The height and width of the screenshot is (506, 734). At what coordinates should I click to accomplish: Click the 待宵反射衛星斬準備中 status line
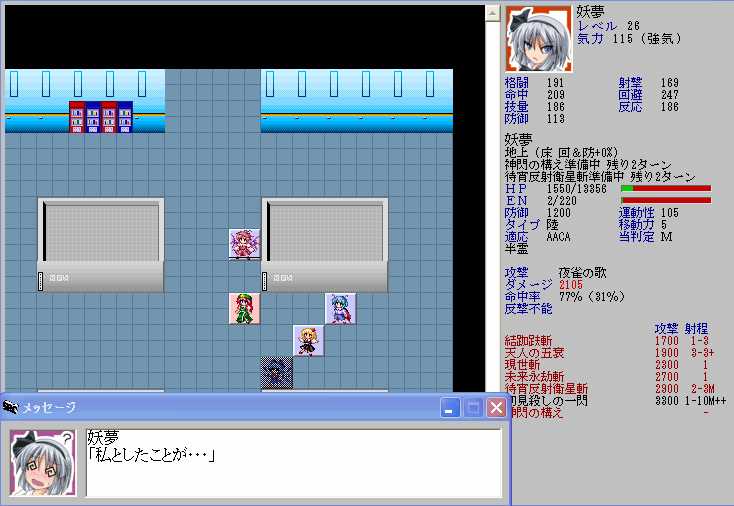click(x=600, y=177)
